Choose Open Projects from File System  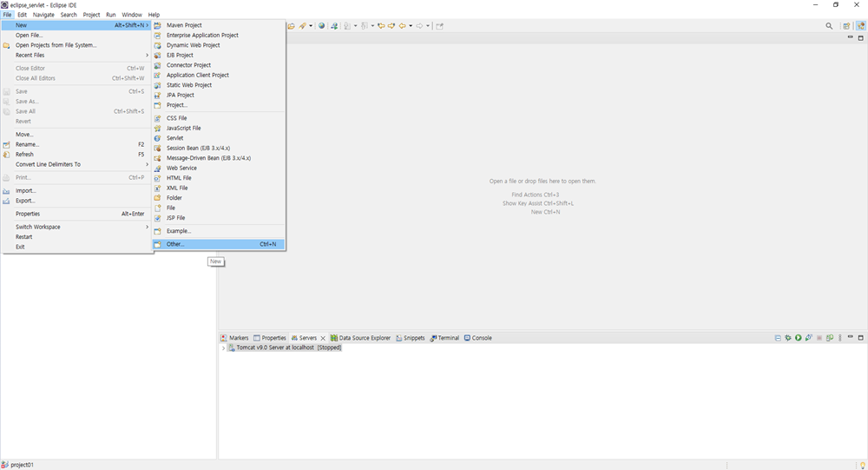tap(76, 45)
